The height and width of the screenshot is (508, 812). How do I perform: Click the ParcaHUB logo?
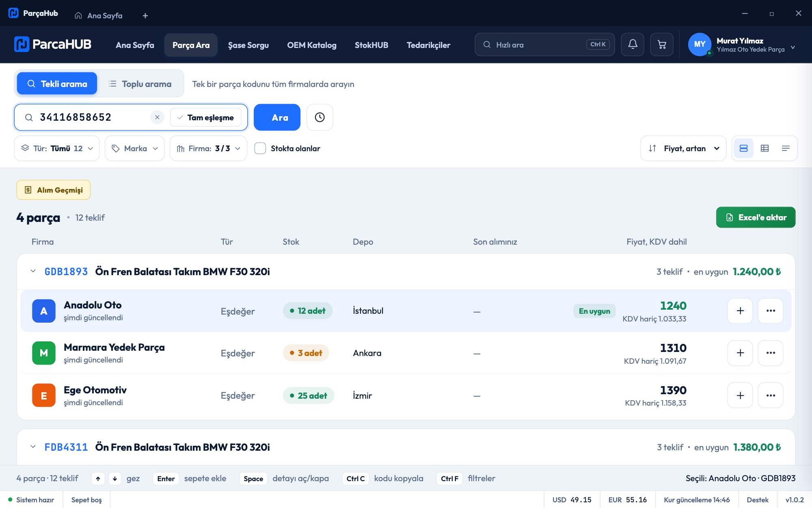53,44
